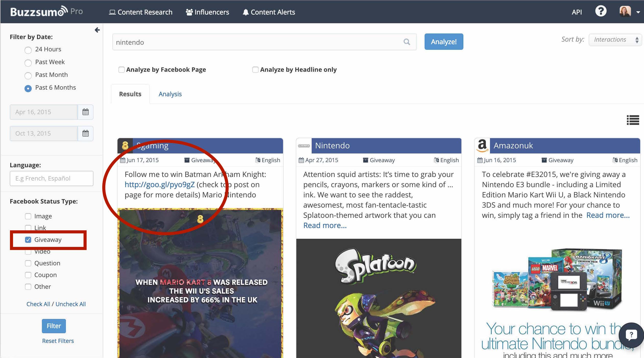Click the nintendo search input field

[x=264, y=42]
